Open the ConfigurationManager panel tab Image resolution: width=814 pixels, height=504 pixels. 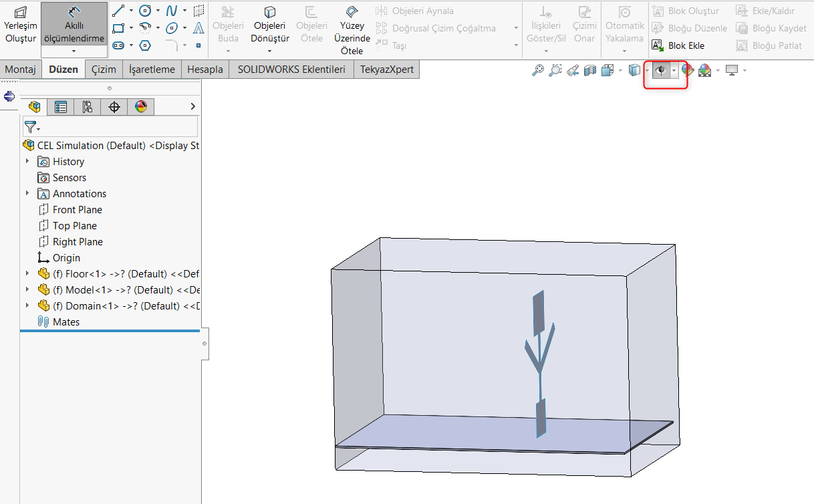tap(88, 106)
